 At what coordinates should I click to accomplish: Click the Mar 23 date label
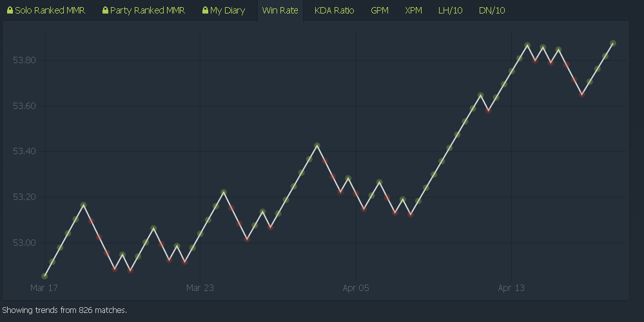pyautogui.click(x=200, y=288)
